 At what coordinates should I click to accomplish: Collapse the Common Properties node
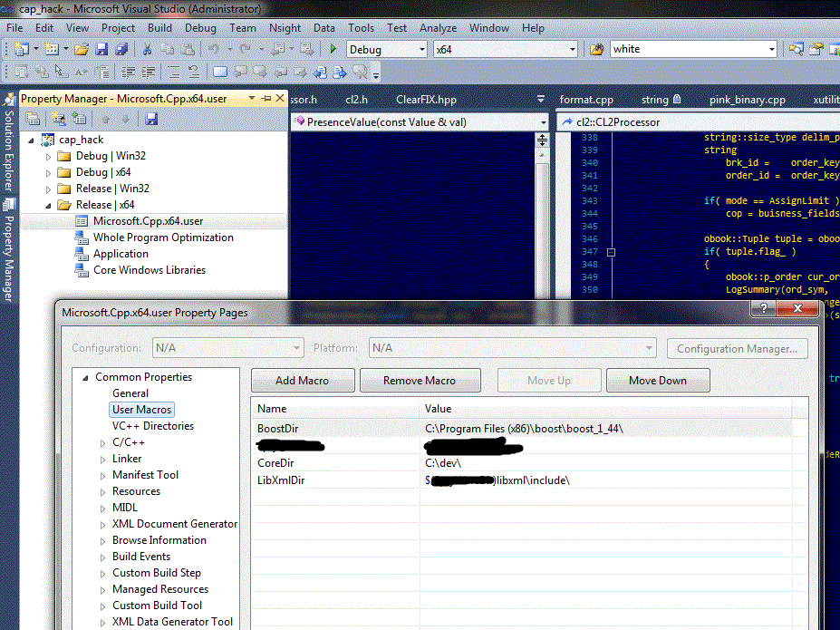tap(85, 378)
